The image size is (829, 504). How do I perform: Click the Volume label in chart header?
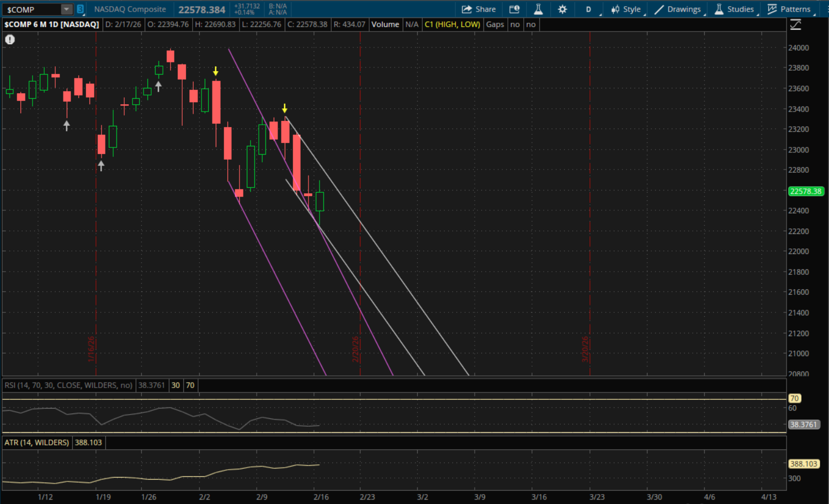385,24
